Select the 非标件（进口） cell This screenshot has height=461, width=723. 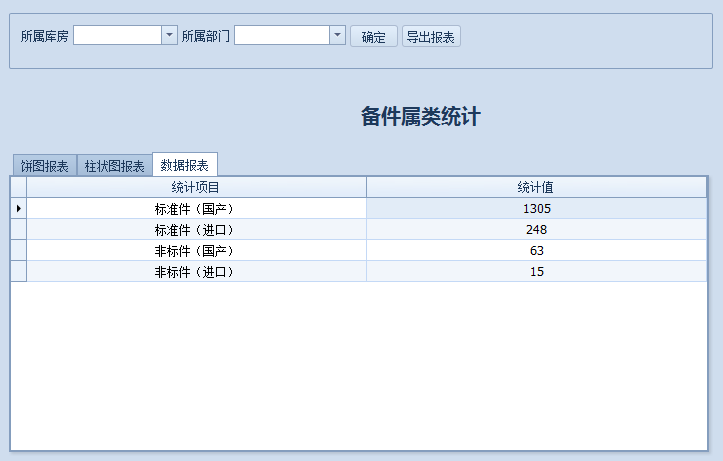coord(196,272)
